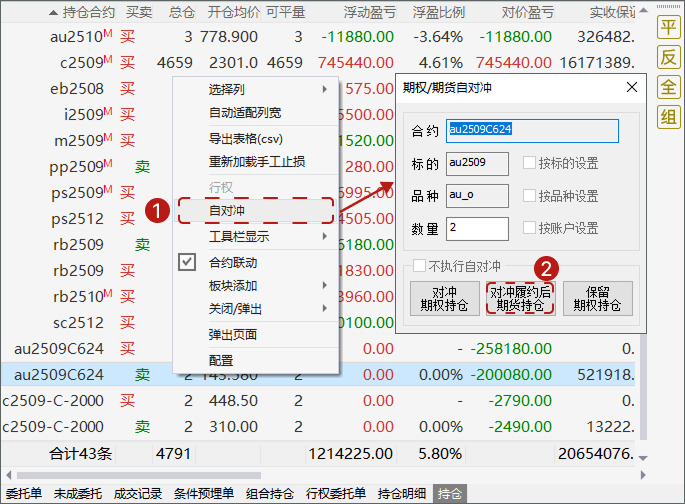This screenshot has width=685, height=504.
Task: Click the 组 side button
Action: pyautogui.click(x=667, y=117)
